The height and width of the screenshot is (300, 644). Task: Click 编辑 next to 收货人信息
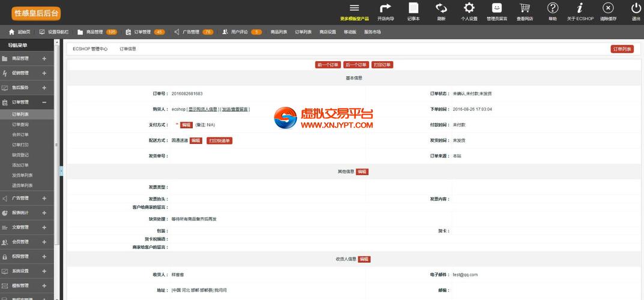click(x=364, y=259)
